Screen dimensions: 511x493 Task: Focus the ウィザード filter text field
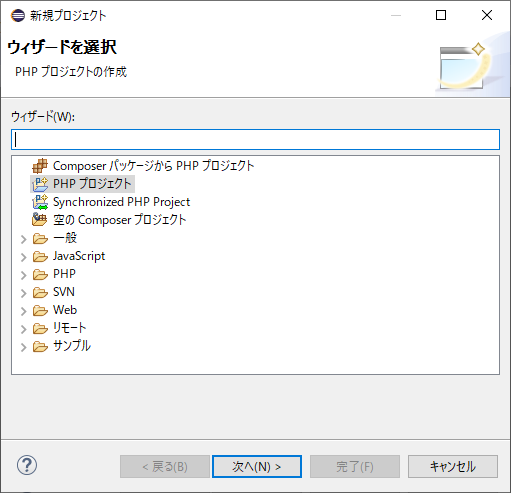(255, 139)
